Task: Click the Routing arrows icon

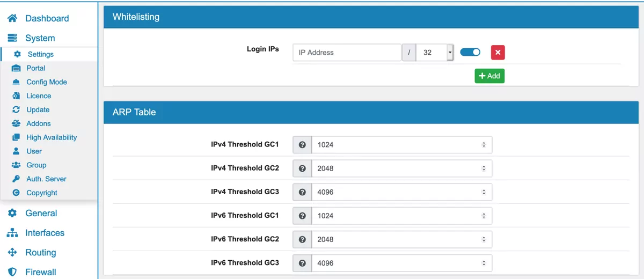Action: click(12, 252)
